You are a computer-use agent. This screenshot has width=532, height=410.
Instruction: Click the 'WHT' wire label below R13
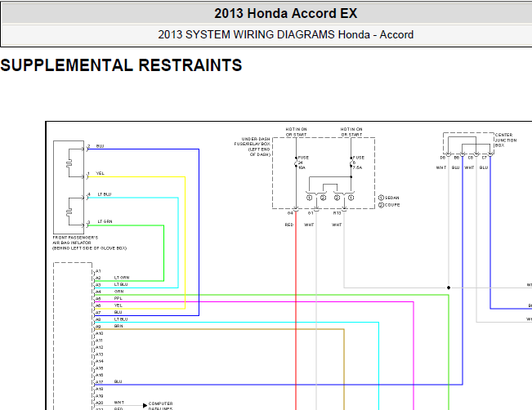coord(337,225)
